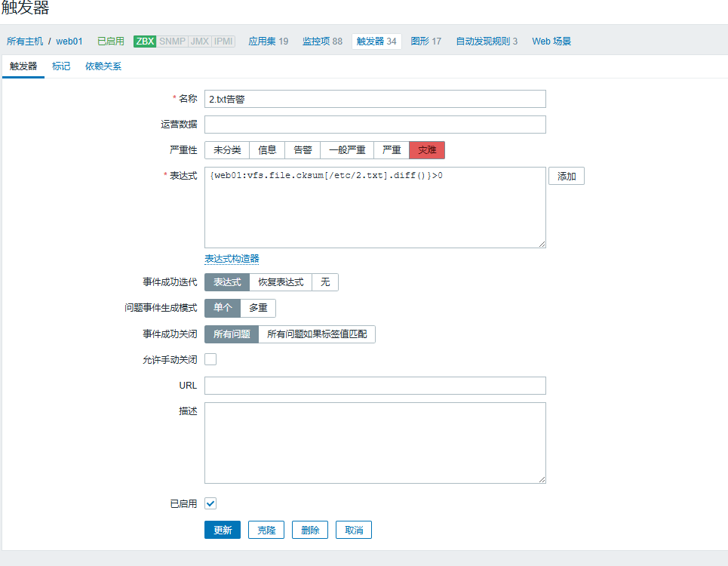Set severity to 一般严重
The image size is (728, 566).
pos(347,150)
